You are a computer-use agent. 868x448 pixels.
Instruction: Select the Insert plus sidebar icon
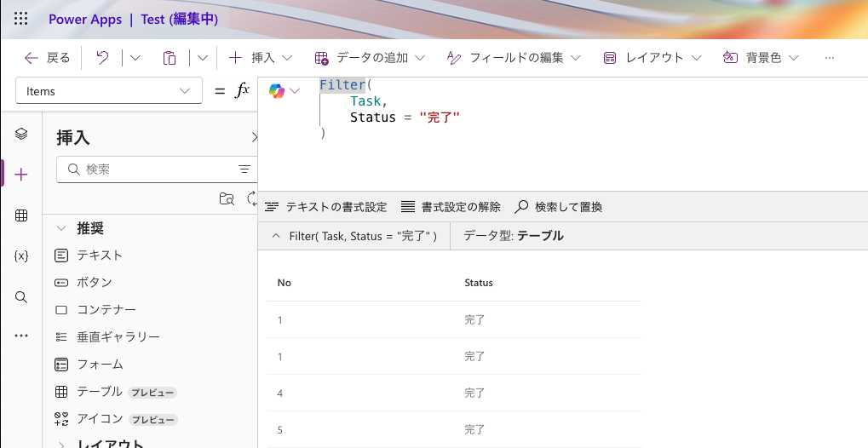click(x=21, y=175)
